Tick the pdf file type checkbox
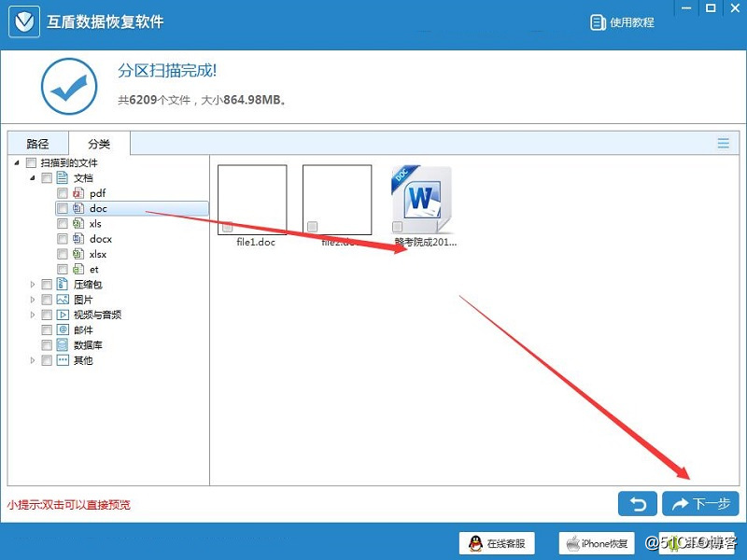Image resolution: width=747 pixels, height=560 pixels. 63,193
